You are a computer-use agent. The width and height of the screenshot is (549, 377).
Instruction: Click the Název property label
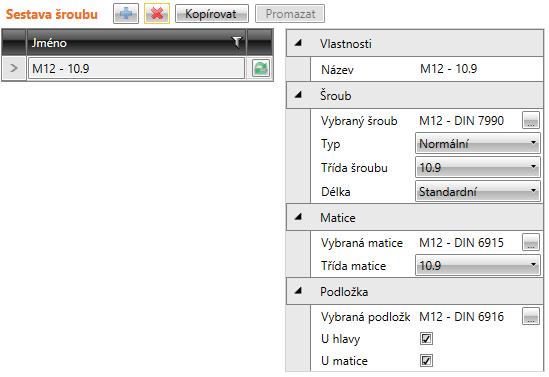point(337,70)
